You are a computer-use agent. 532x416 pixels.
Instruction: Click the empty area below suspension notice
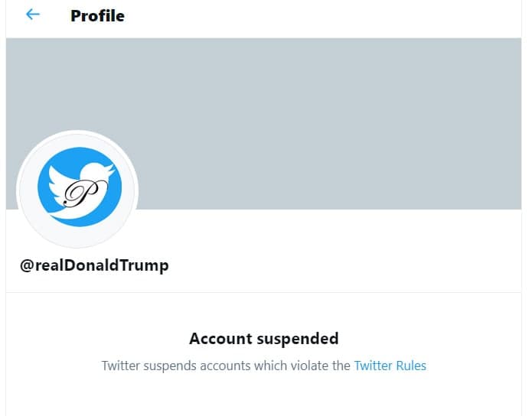pyautogui.click(x=266, y=398)
